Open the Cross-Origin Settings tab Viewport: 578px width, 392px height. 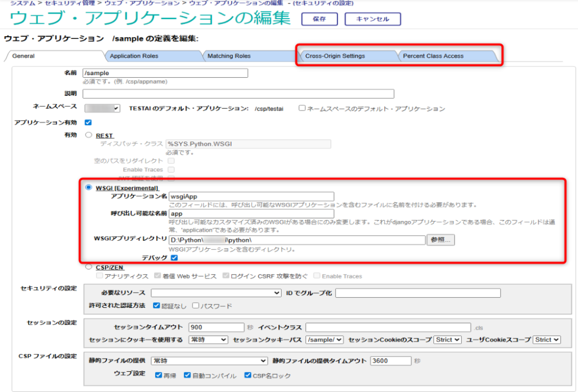click(335, 56)
